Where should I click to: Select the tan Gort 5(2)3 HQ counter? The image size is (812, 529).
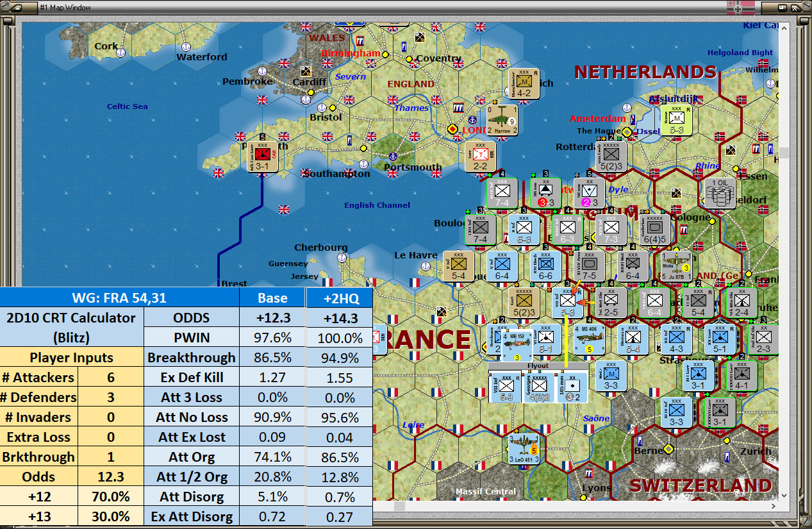(524, 303)
